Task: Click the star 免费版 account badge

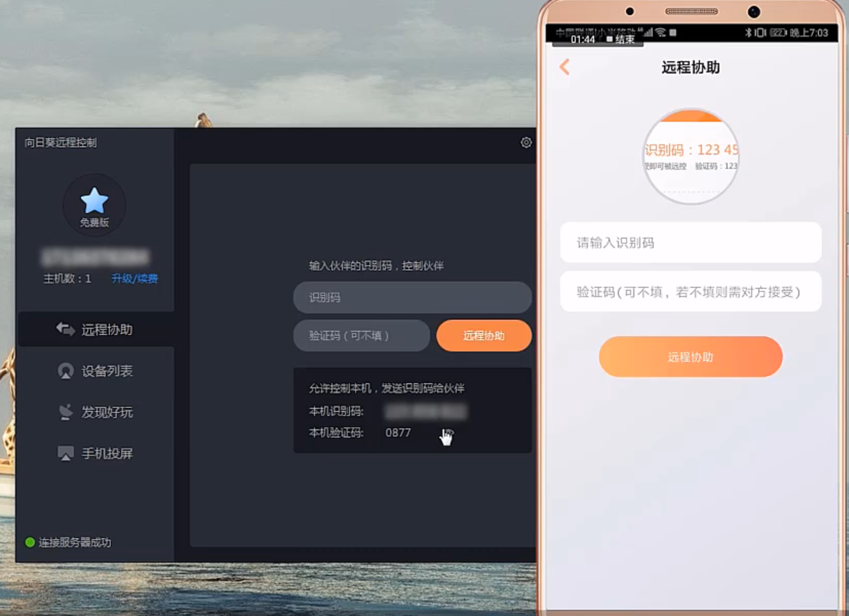Action: click(94, 205)
